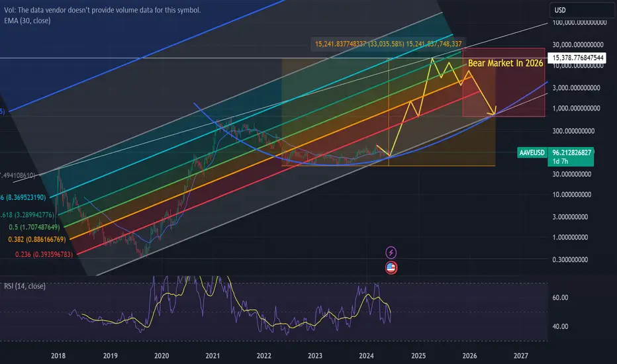Select the RSI (14, close) indicator label
The width and height of the screenshot is (617, 364).
pyautogui.click(x=24, y=286)
